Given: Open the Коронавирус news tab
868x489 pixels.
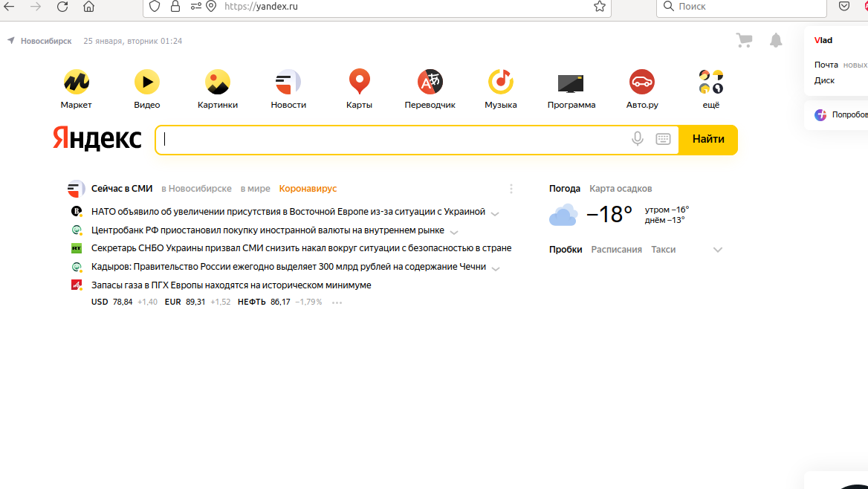Looking at the screenshot, I should pyautogui.click(x=308, y=189).
